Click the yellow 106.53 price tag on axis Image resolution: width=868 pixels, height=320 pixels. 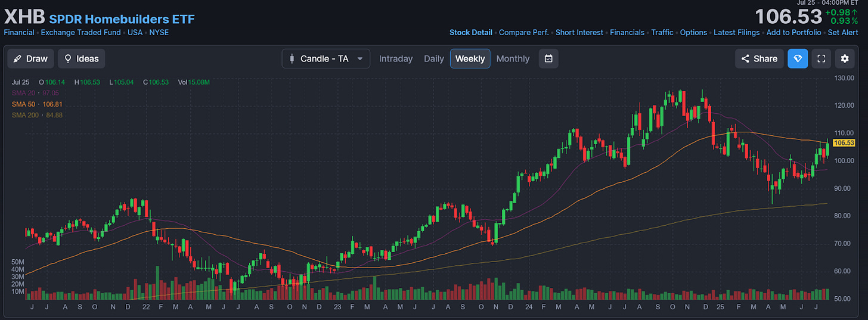tap(844, 143)
